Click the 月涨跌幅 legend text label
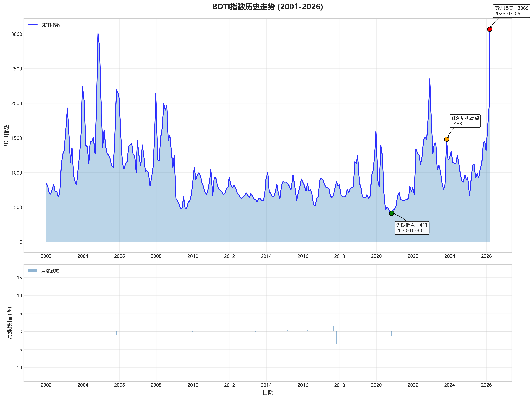Screen dimensions: 532x399 click(x=50, y=271)
